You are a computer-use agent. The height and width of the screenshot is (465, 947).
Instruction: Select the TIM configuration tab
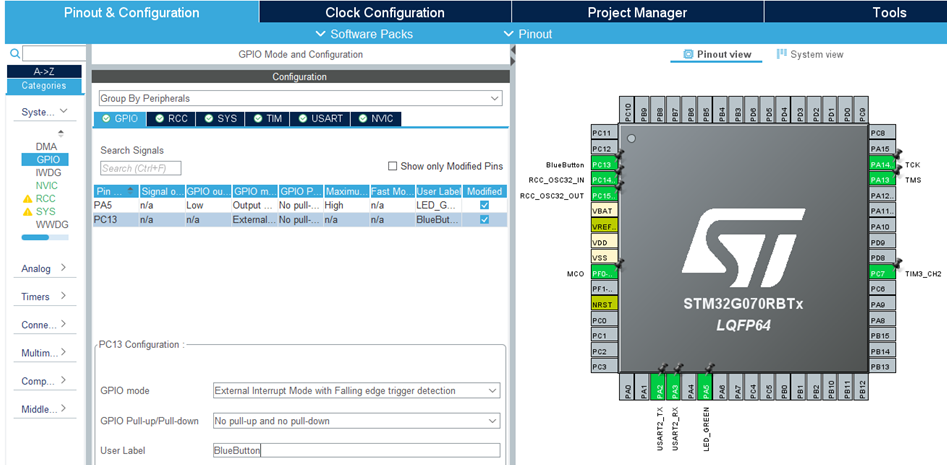pyautogui.click(x=268, y=119)
